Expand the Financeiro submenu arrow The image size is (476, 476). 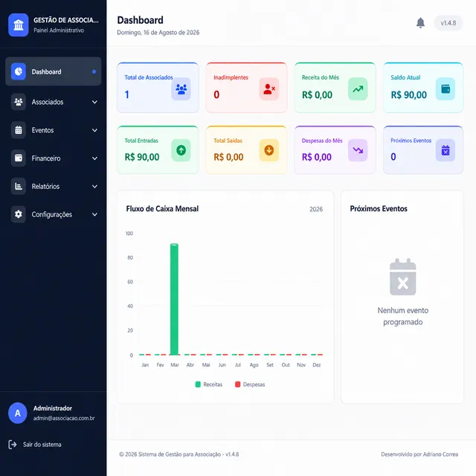click(x=94, y=158)
